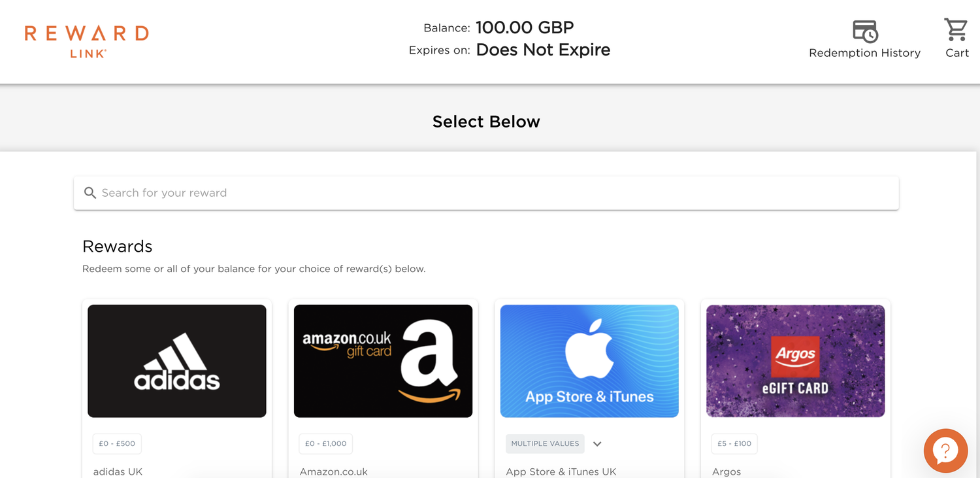Image resolution: width=980 pixels, height=478 pixels.
Task: Select the £0 - £500 adidas value badge
Action: (x=116, y=443)
